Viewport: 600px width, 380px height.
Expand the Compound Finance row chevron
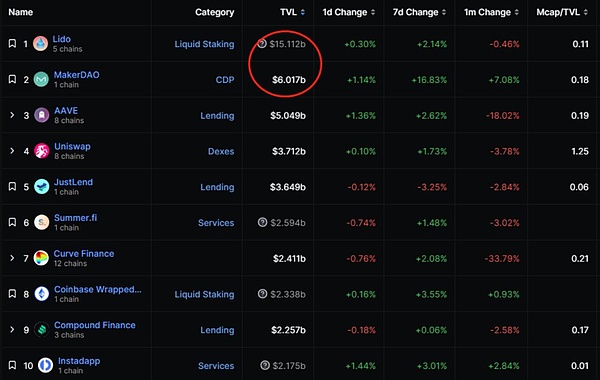(x=12, y=329)
